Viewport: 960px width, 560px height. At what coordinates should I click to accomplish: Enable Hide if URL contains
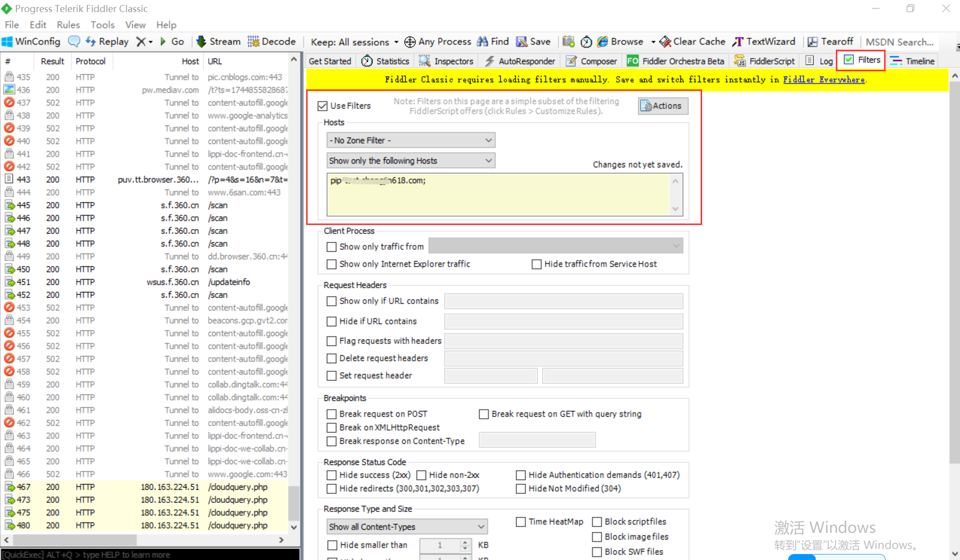pyautogui.click(x=331, y=321)
